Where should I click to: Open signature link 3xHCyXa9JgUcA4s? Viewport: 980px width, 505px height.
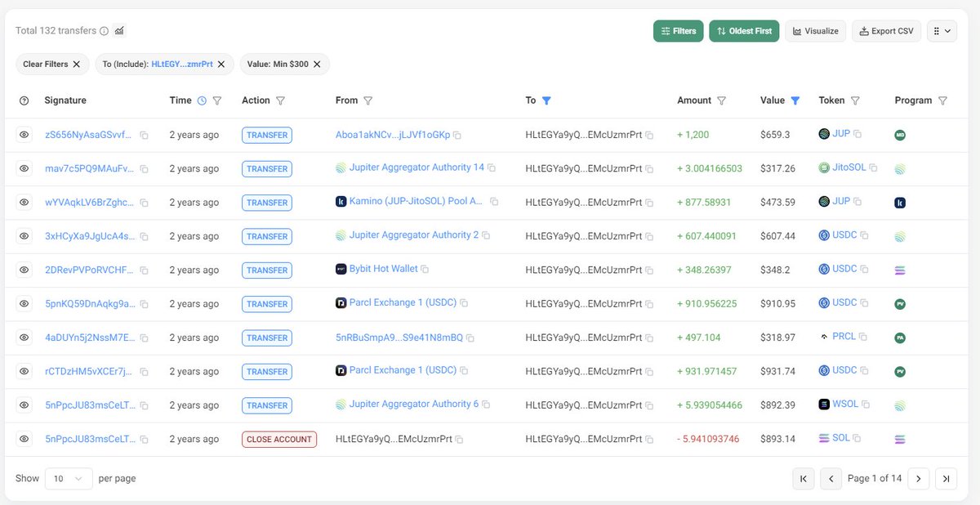pyautogui.click(x=90, y=236)
